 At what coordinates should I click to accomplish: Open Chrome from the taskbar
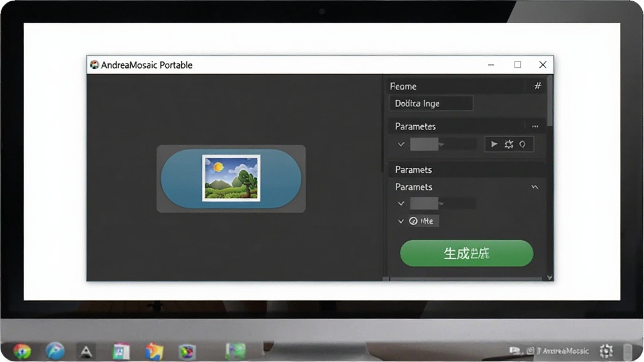22,351
